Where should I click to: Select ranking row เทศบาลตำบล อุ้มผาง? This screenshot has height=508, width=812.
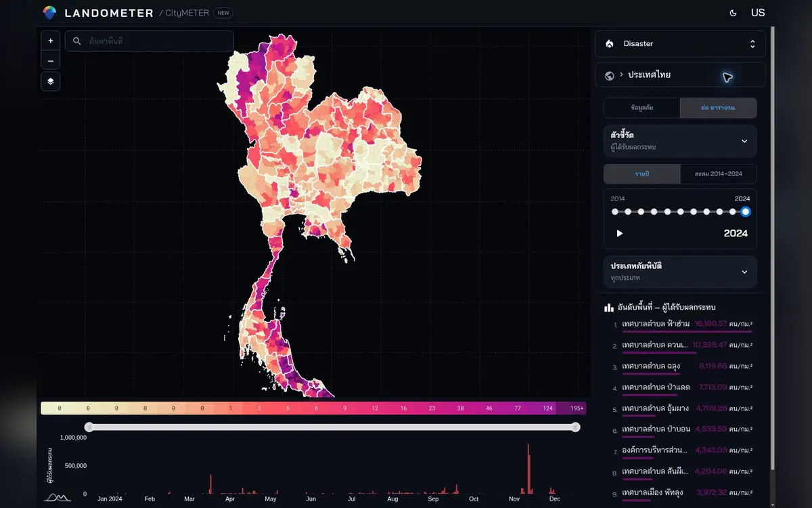click(683, 410)
